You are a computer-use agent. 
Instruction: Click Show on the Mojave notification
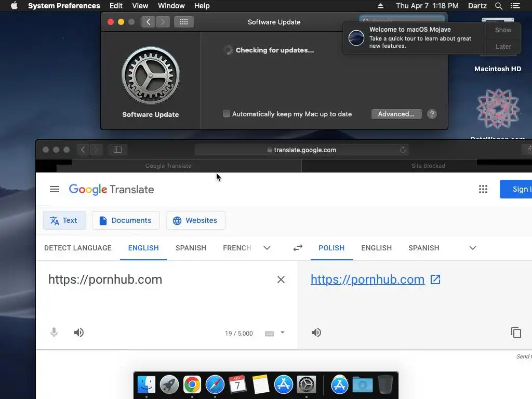point(503,30)
